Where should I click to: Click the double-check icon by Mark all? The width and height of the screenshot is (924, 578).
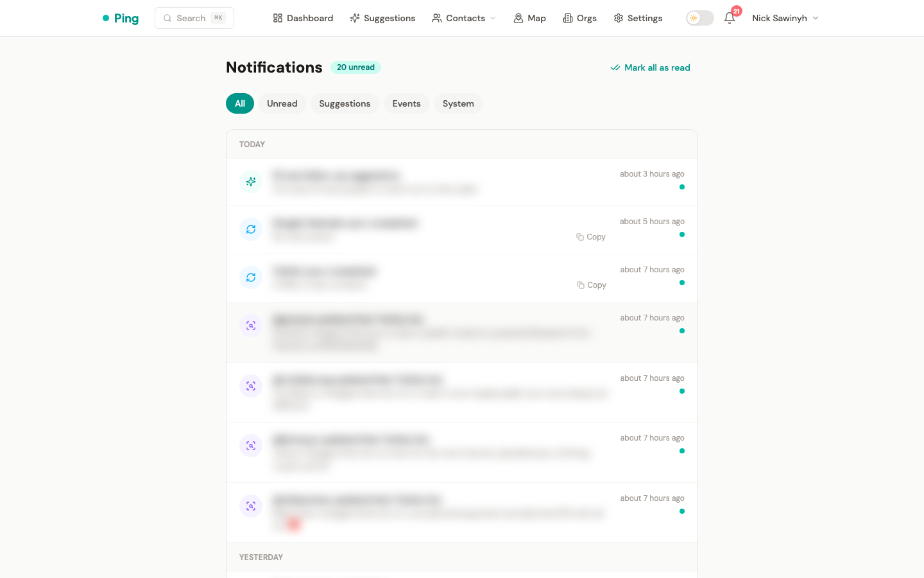[615, 67]
